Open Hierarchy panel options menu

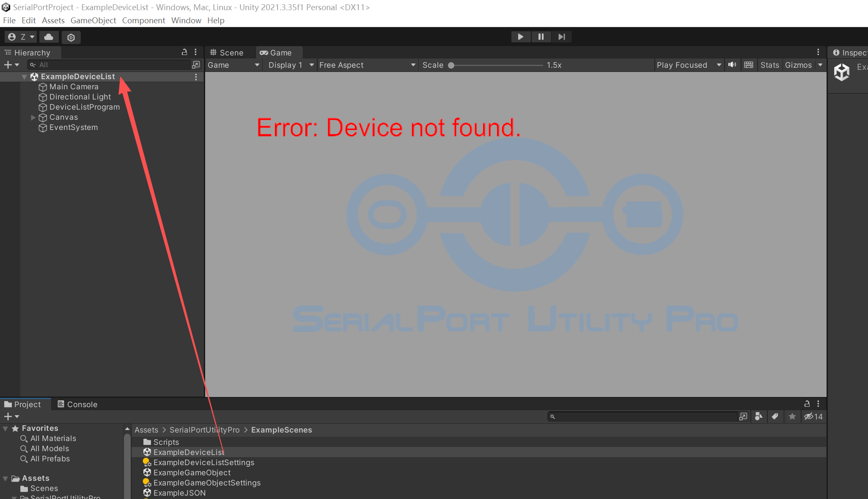point(195,52)
